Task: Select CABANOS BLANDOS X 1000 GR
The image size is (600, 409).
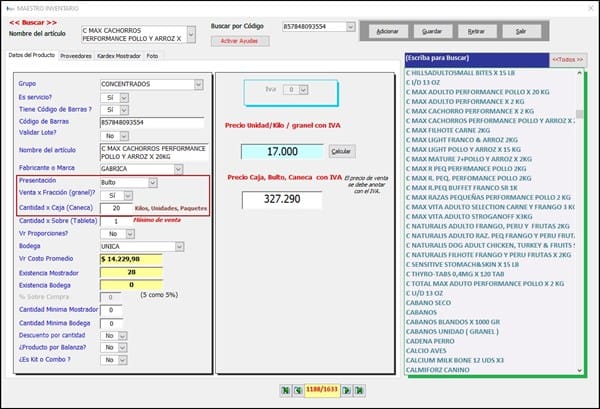Action: 453,322
